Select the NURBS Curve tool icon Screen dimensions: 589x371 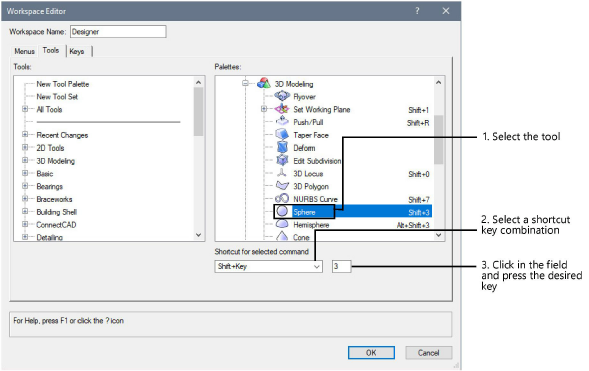[282, 198]
